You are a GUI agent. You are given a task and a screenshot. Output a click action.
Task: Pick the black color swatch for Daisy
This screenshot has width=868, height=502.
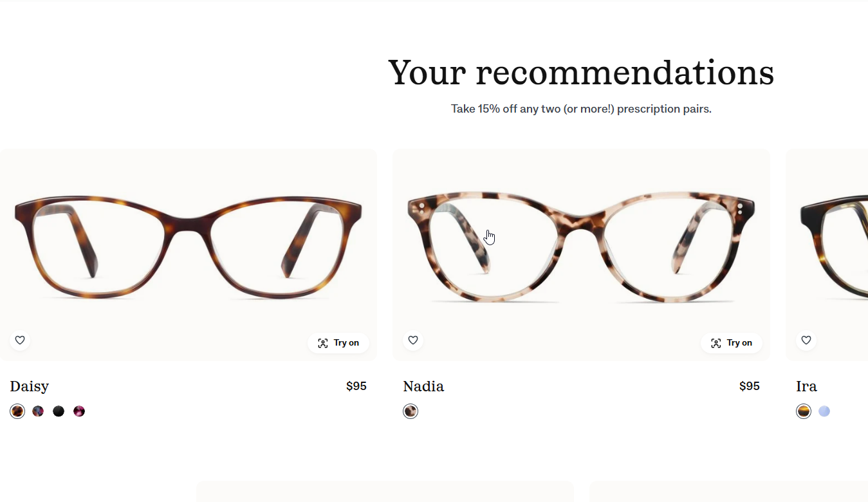point(59,411)
